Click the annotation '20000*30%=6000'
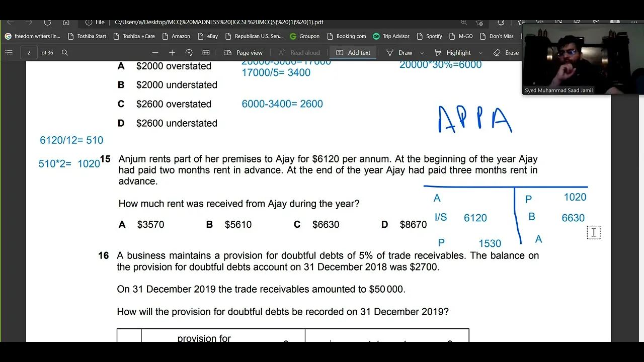 pyautogui.click(x=440, y=64)
